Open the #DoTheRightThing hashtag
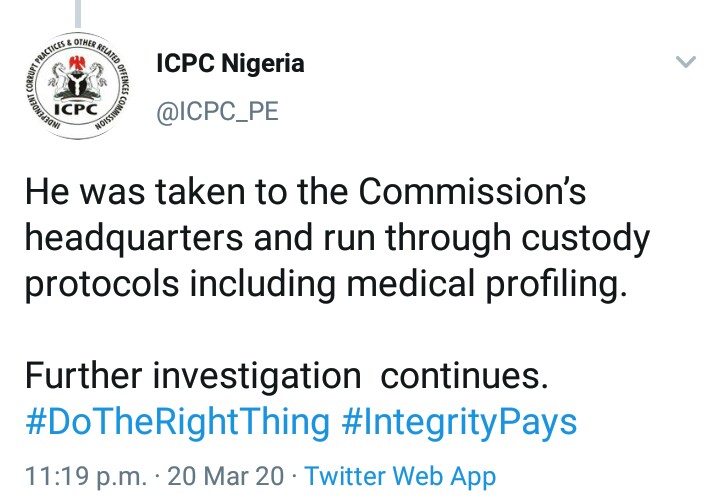The height and width of the screenshot is (503, 720). tap(176, 422)
